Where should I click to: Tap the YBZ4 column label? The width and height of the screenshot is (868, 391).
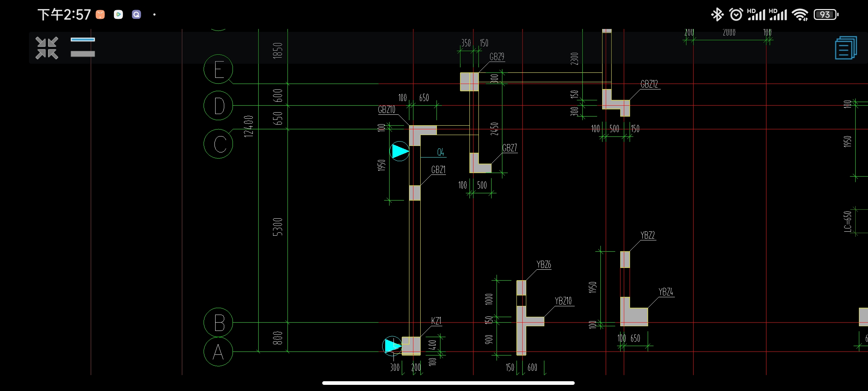666,292
